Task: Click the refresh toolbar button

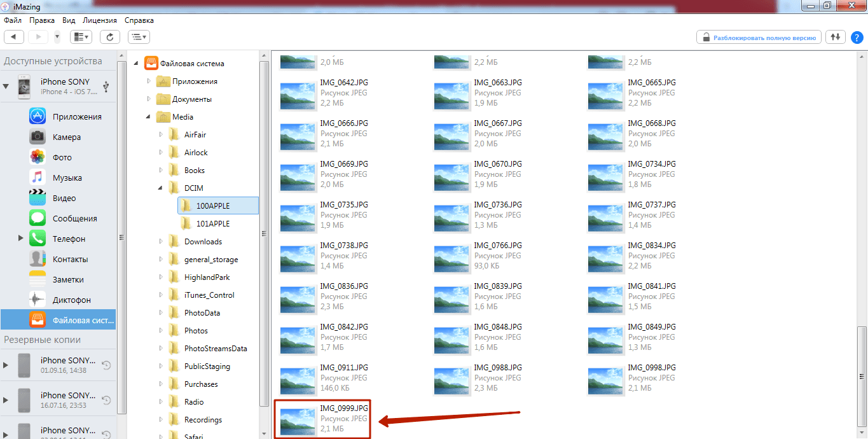Action: coord(110,37)
